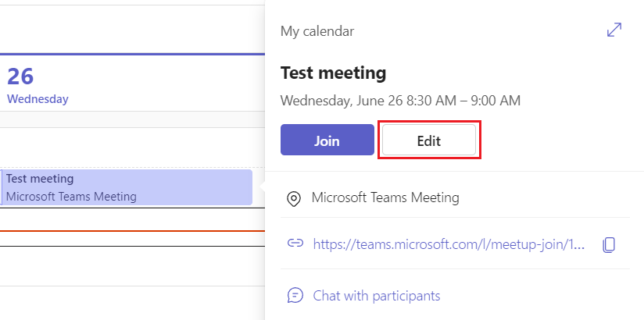Open Chat with participants
644x320 pixels.
[x=377, y=296]
